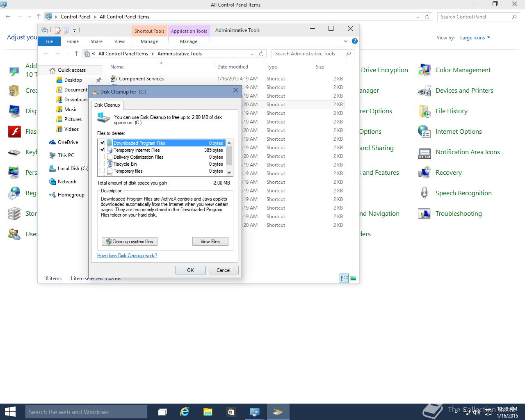This screenshot has width=525, height=420.
Task: Open Store from taskbar
Action: tap(231, 412)
